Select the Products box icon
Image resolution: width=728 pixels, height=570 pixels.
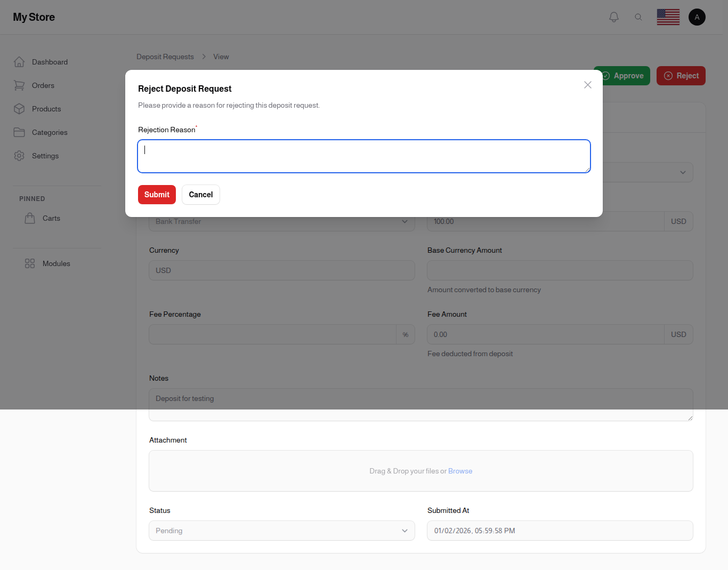19,109
